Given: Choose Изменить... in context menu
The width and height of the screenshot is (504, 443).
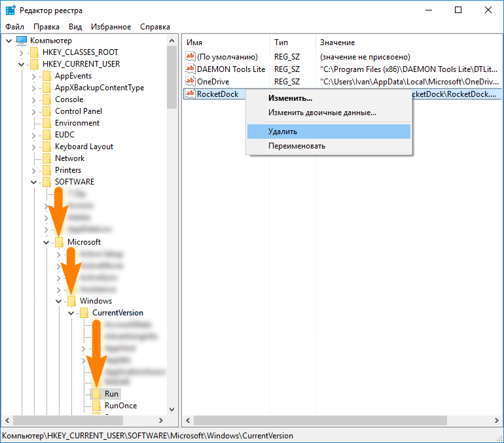Looking at the screenshot, I should point(329,98).
